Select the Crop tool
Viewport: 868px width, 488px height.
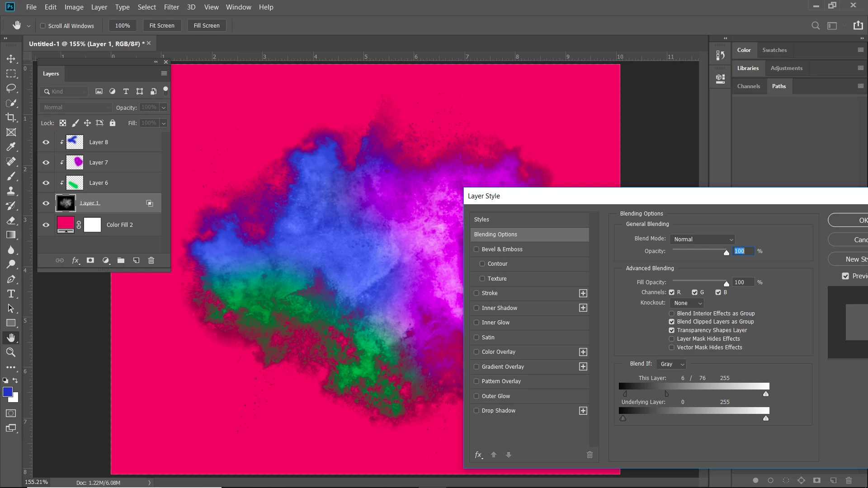click(11, 117)
